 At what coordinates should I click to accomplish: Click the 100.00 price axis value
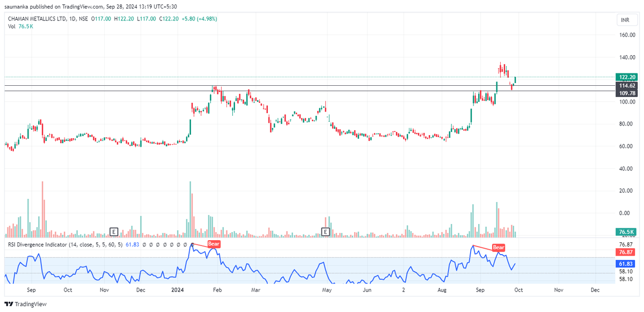627,102
